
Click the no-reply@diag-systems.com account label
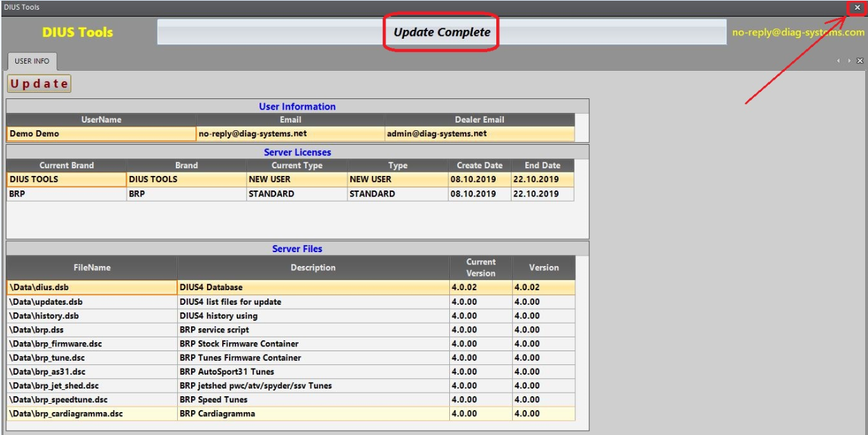[798, 33]
